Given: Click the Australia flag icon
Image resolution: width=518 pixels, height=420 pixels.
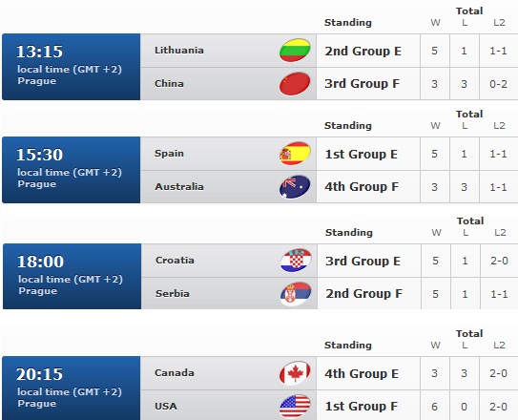Looking at the screenshot, I should pos(295,187).
